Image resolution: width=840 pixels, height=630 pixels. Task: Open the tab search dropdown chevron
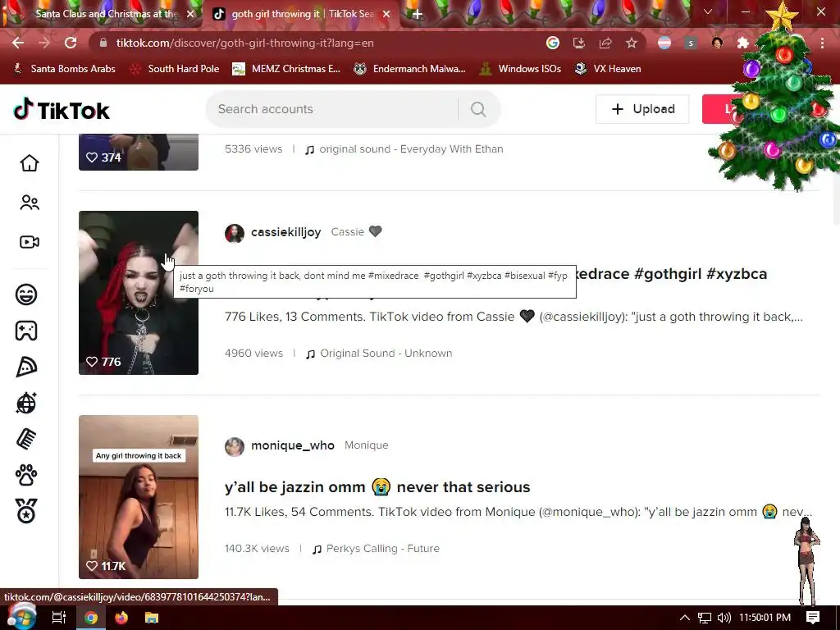pos(708,11)
